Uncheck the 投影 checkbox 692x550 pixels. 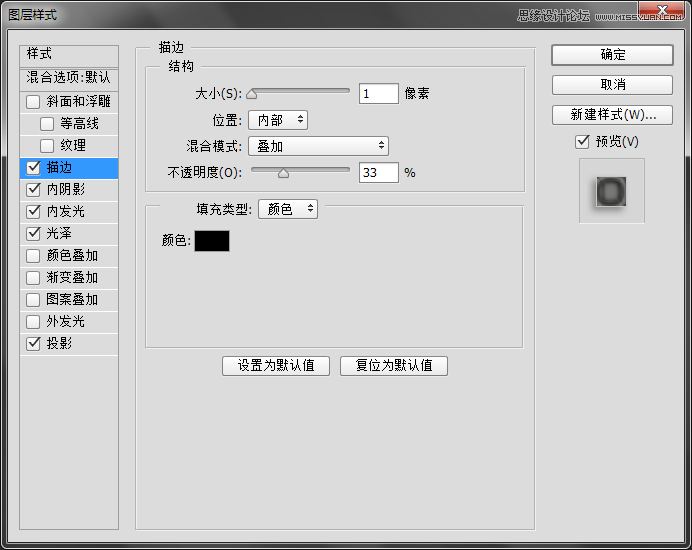click(34, 344)
